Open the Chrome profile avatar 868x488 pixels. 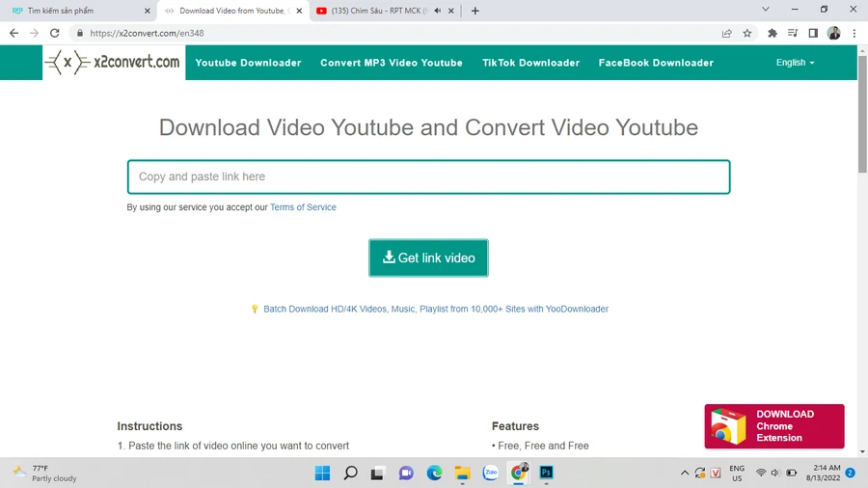coord(833,33)
